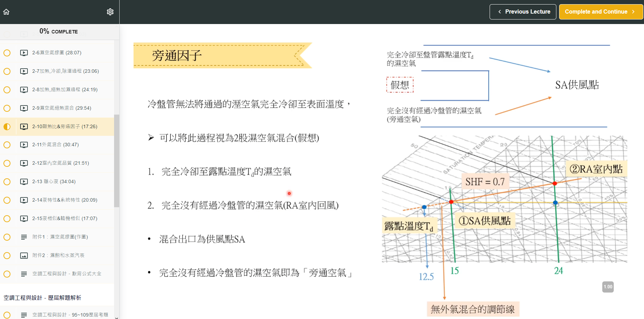Click the sidebar vertical scrollbar thumb
This screenshot has width=644, height=319.
pos(116,161)
